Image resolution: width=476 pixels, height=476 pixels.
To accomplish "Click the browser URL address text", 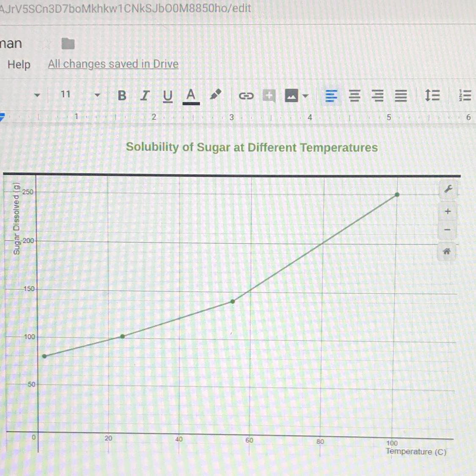I will pyautogui.click(x=125, y=8).
